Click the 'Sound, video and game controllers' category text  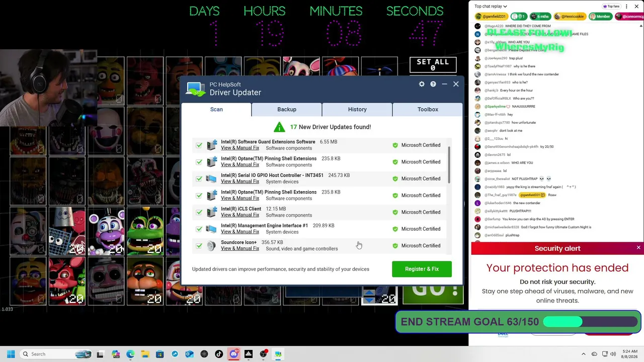302,249
